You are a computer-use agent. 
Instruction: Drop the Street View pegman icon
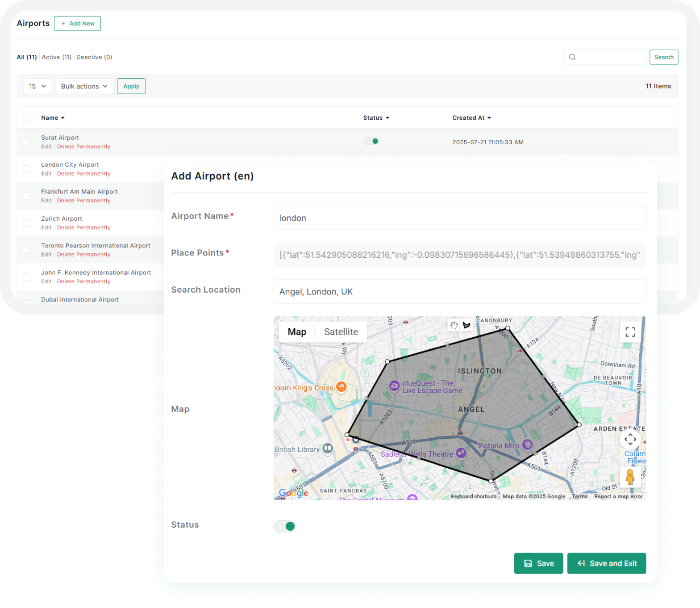(630, 477)
